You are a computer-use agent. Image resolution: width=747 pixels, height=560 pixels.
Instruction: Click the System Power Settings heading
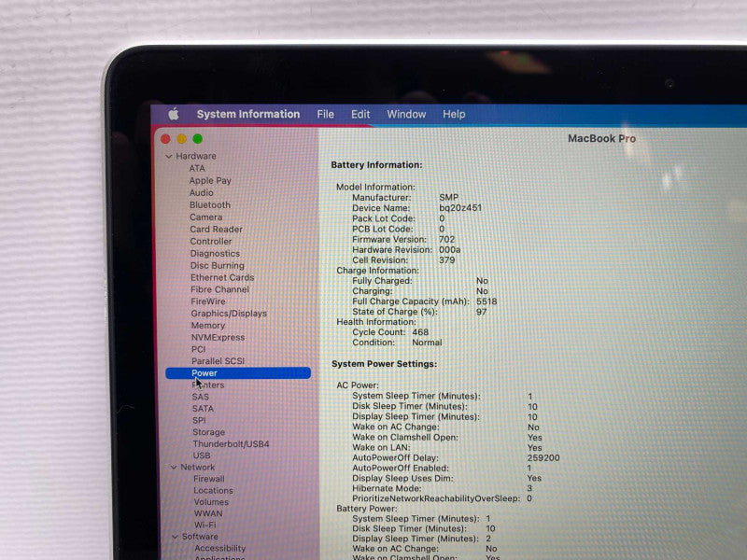[x=384, y=364]
